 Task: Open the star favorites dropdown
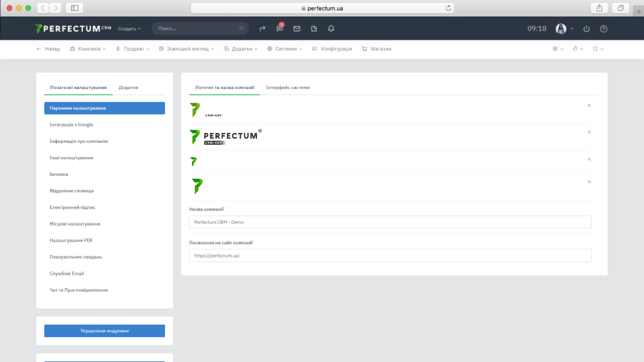[598, 49]
